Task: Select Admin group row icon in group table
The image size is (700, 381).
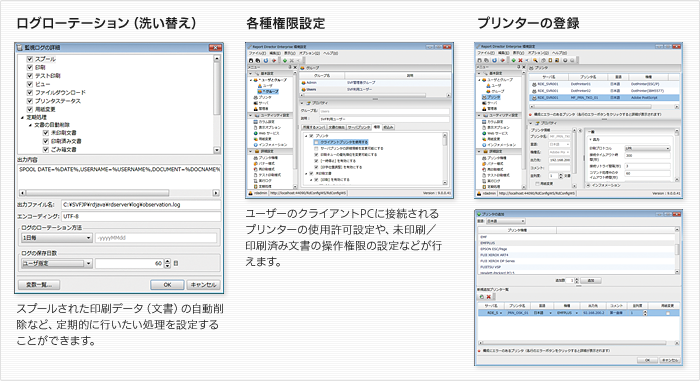Action: pyautogui.click(x=303, y=83)
